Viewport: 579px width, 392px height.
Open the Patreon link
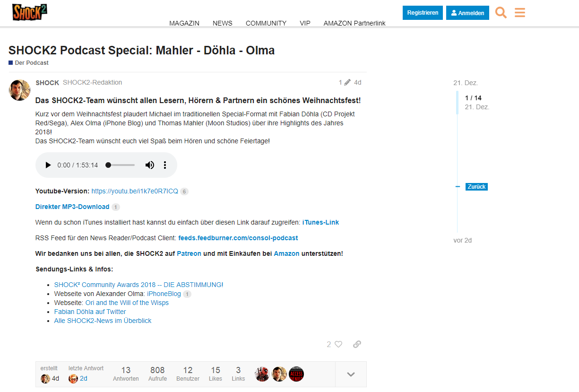pos(189,254)
